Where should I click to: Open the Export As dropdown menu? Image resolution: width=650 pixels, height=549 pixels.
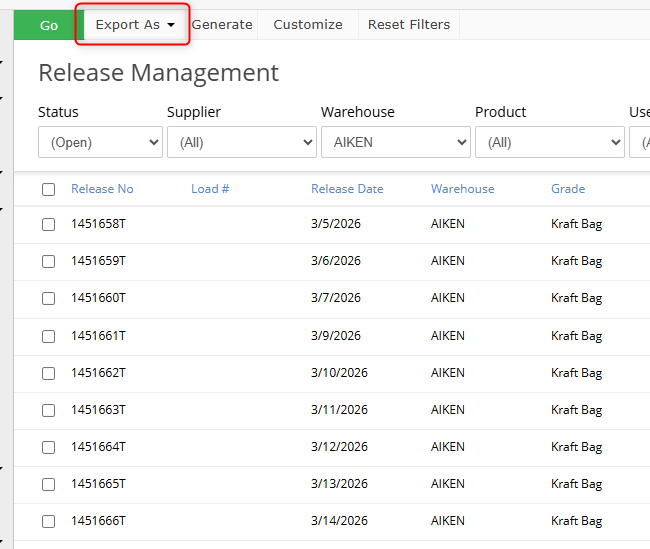point(134,25)
